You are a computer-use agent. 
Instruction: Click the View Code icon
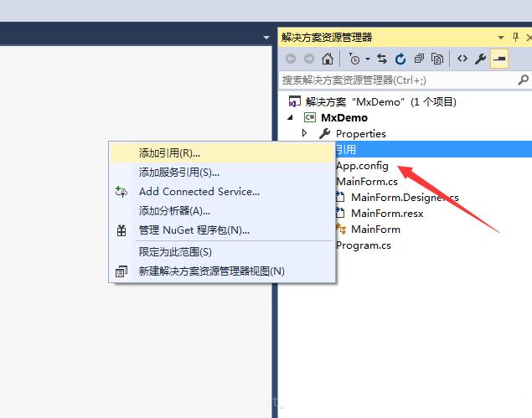[x=462, y=59]
